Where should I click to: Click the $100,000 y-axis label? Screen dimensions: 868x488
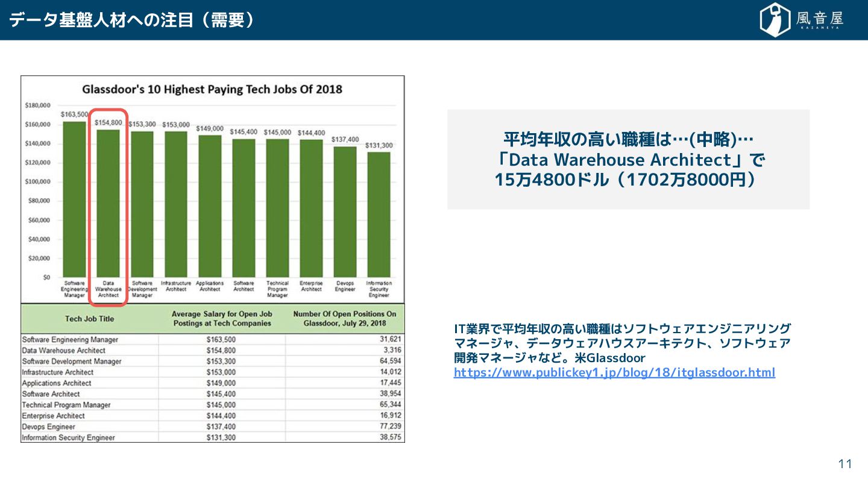37,182
